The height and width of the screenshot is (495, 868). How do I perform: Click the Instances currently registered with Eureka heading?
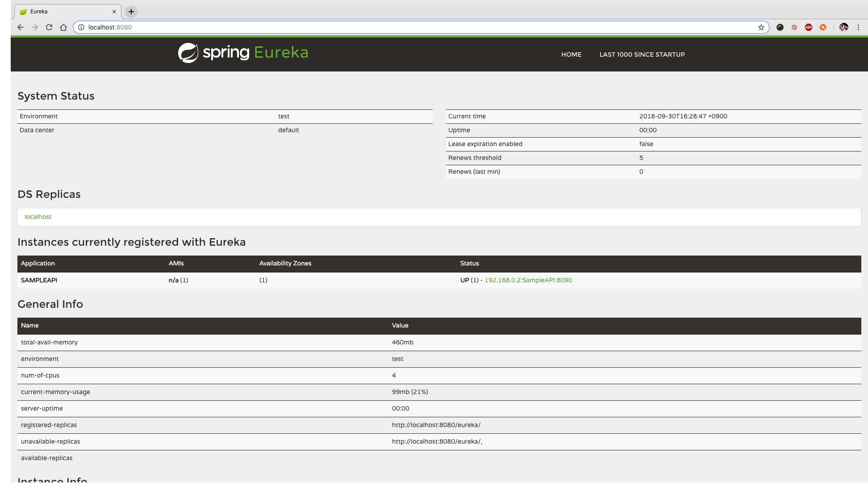pyautogui.click(x=131, y=242)
